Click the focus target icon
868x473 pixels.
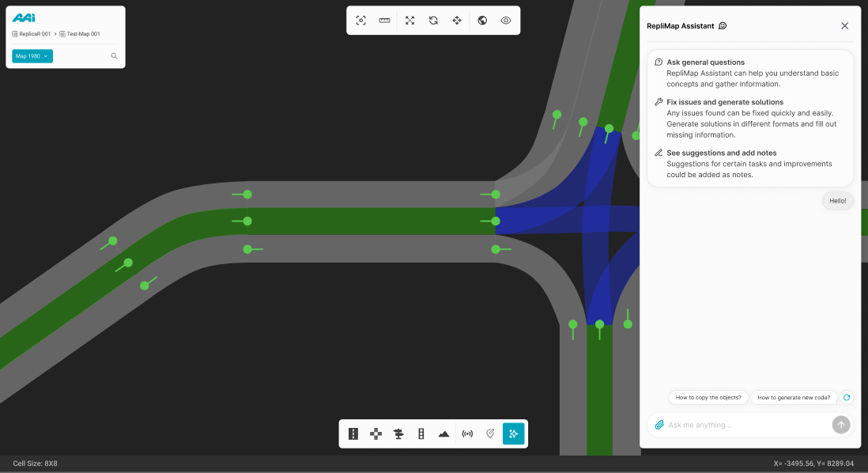click(361, 21)
